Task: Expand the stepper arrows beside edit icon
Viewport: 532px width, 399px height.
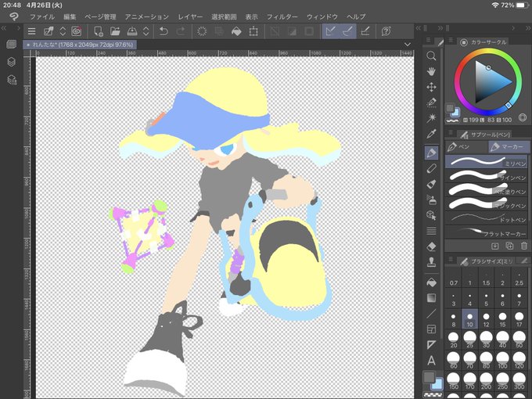Action: [x=63, y=31]
